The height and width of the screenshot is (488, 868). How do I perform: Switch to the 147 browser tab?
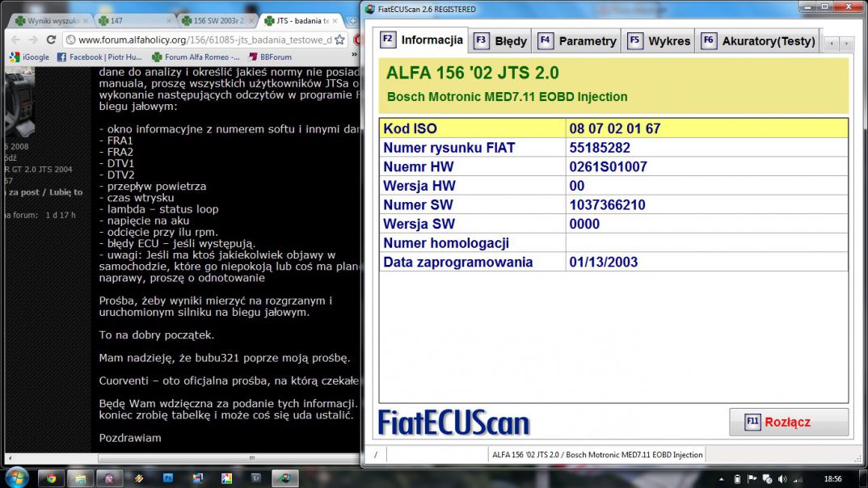pyautogui.click(x=134, y=20)
